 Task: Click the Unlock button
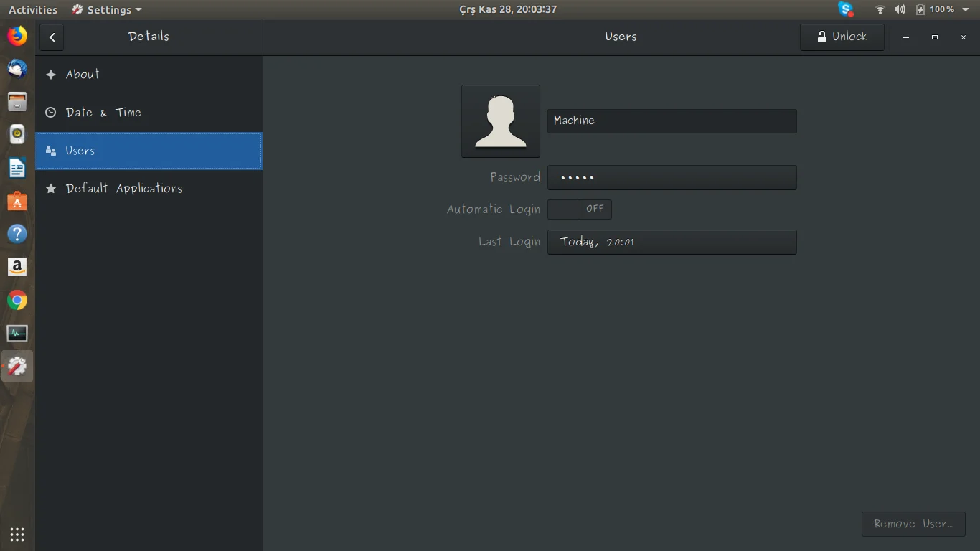click(842, 37)
